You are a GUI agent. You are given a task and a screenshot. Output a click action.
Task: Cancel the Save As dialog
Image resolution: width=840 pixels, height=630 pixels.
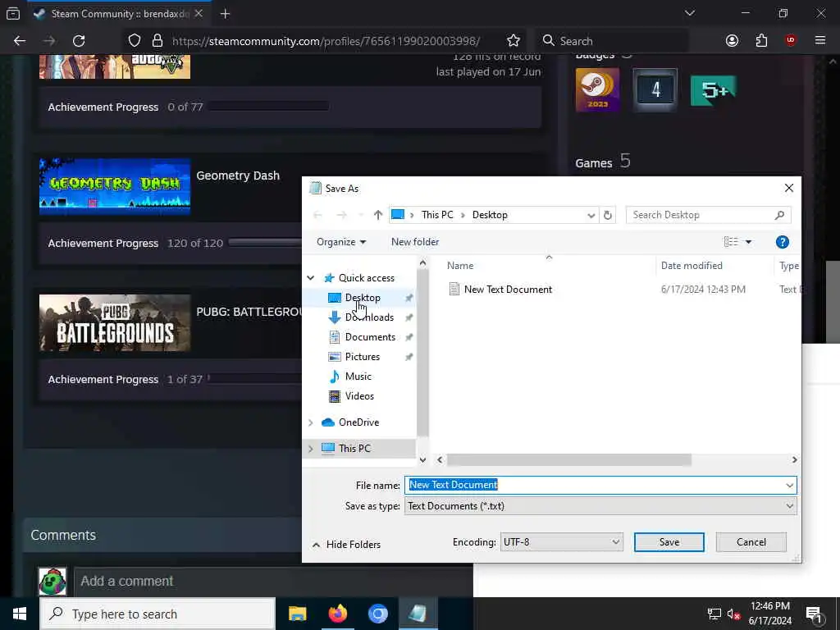[751, 542]
